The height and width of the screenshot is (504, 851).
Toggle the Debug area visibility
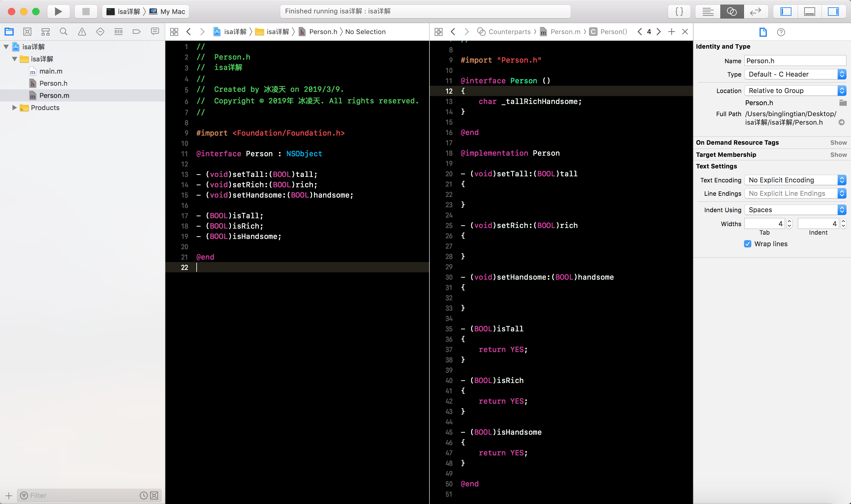[810, 12]
